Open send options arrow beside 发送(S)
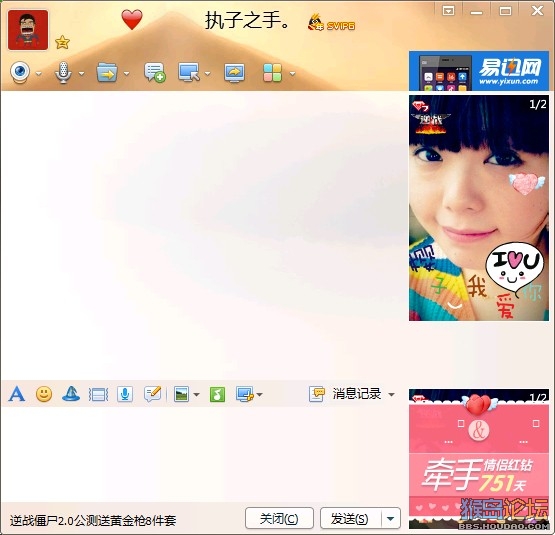Screen dimensions: 555x535 pyautogui.click(x=391, y=518)
